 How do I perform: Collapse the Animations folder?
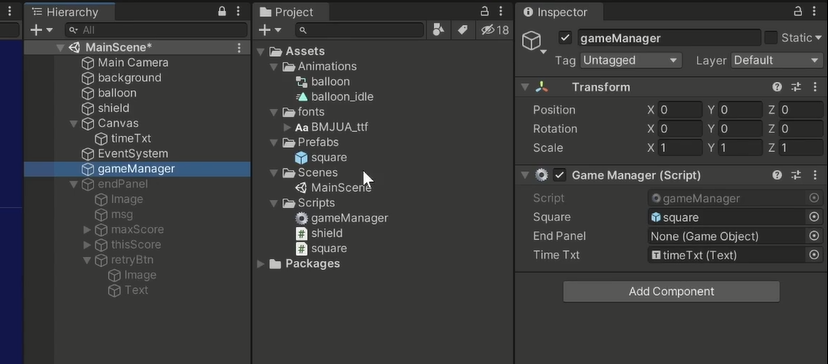[274, 67]
